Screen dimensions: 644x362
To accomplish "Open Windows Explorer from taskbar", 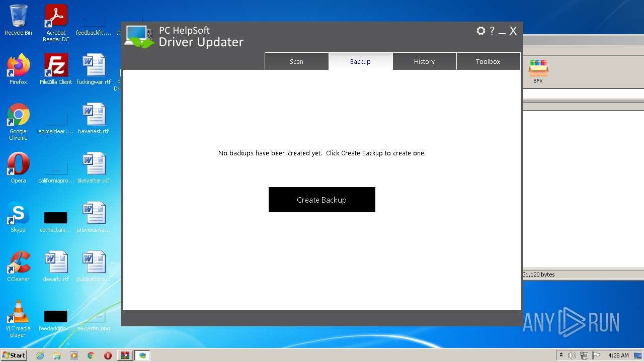I will tap(57, 355).
